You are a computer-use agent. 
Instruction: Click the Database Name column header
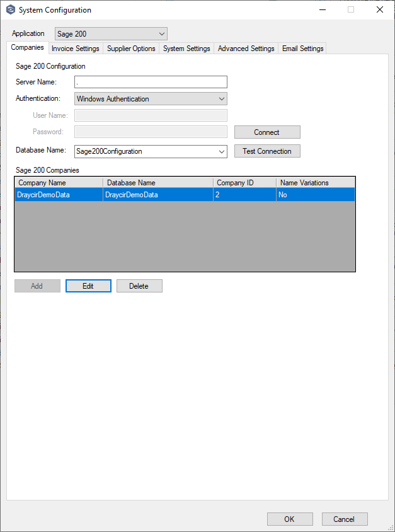point(158,183)
